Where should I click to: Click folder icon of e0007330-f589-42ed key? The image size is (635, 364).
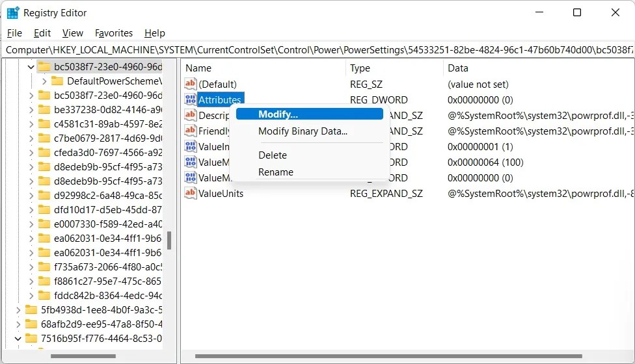pos(44,224)
